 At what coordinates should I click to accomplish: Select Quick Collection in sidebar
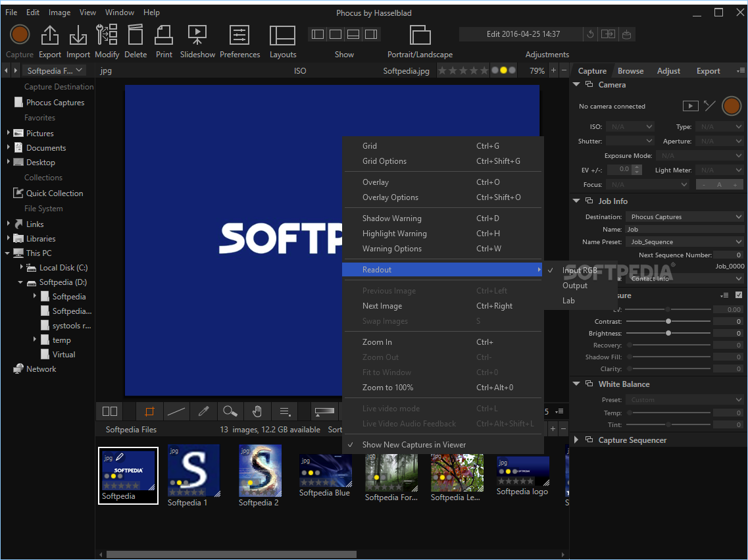coord(55,193)
